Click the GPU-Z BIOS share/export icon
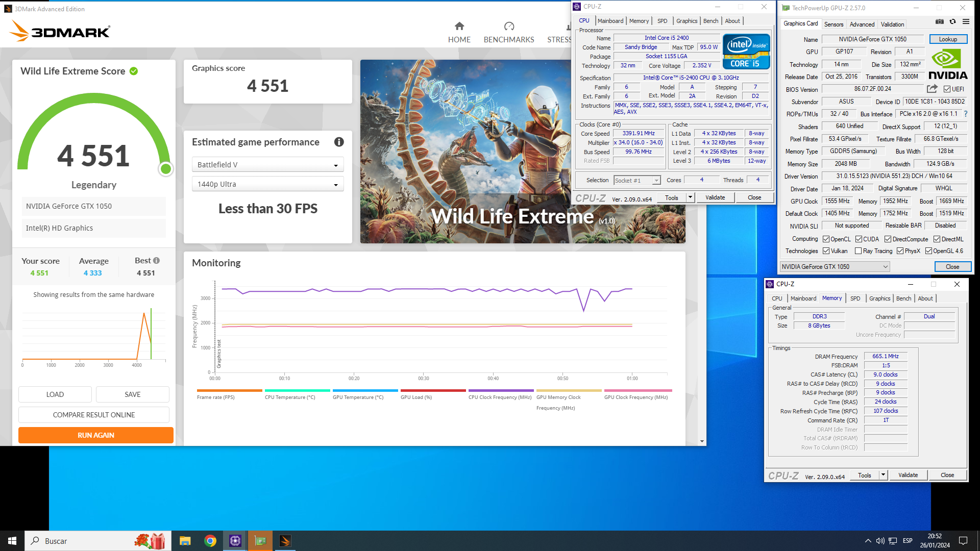The width and height of the screenshot is (980, 551). pyautogui.click(x=932, y=89)
